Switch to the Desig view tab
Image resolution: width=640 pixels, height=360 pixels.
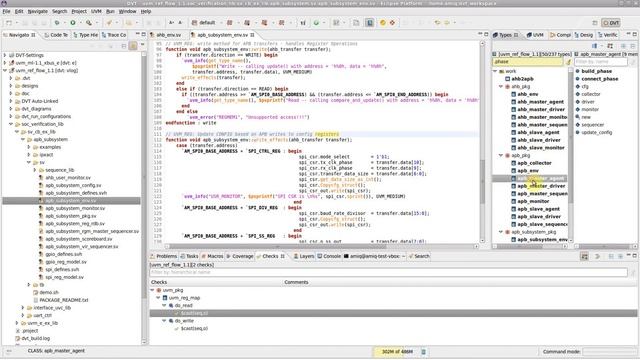coord(584,35)
